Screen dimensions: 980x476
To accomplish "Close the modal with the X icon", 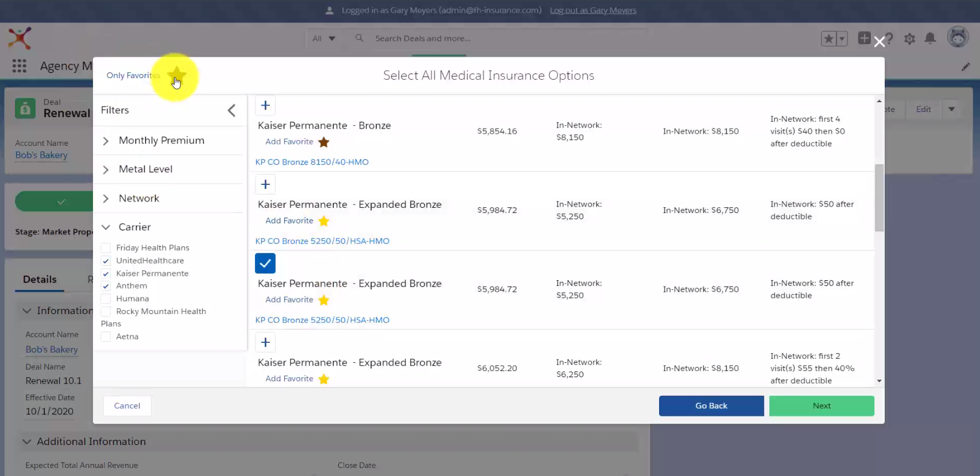I will point(879,42).
